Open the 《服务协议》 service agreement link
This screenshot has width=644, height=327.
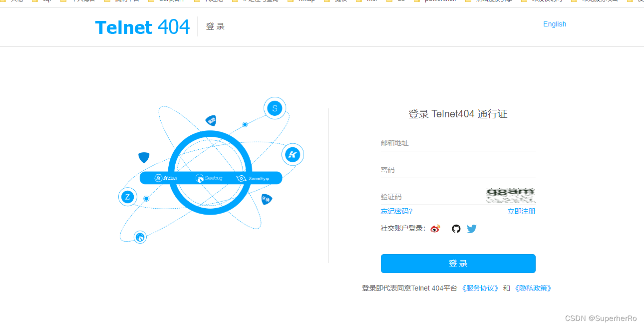pyautogui.click(x=480, y=288)
